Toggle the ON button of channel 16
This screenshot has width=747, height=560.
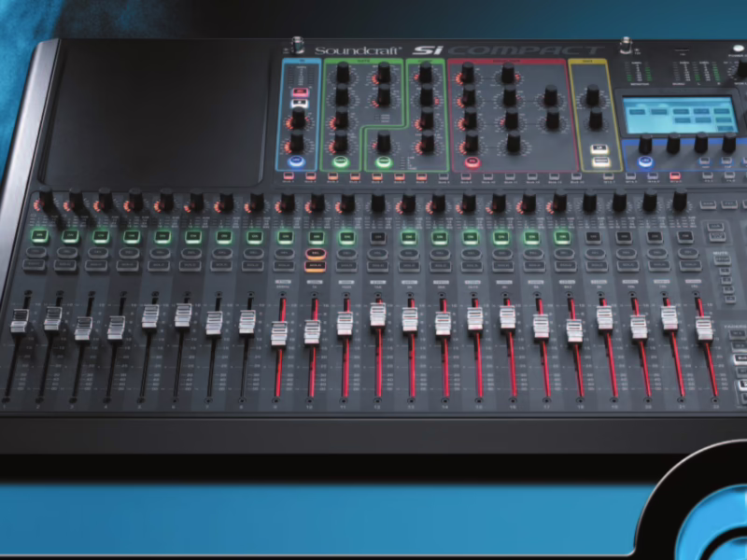tap(500, 236)
